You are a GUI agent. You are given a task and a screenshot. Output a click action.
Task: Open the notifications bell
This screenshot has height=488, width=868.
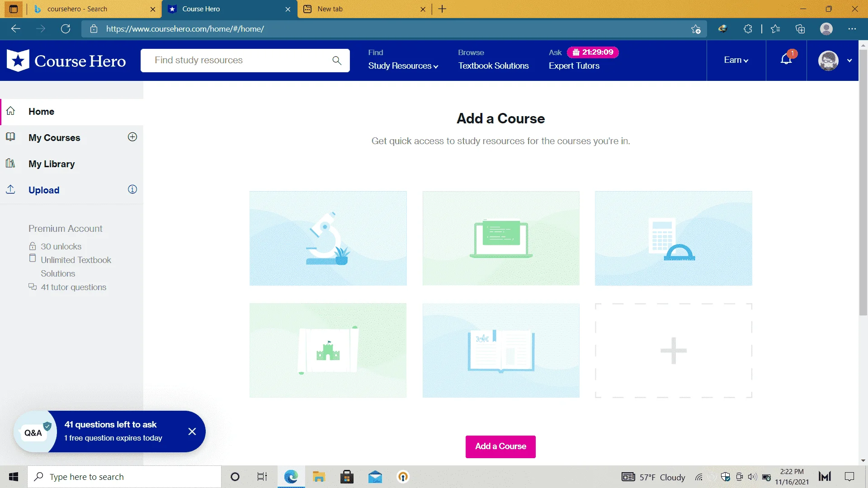786,59
